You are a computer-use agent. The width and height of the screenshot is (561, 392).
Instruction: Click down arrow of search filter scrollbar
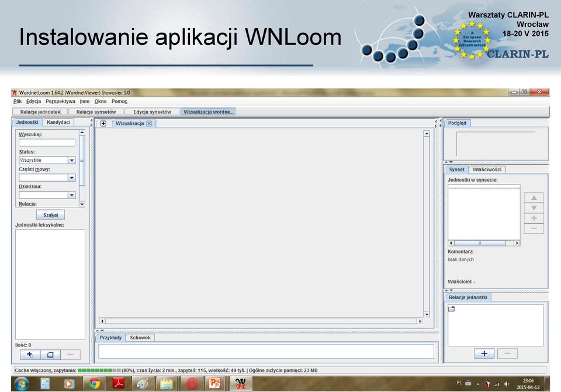(82, 204)
